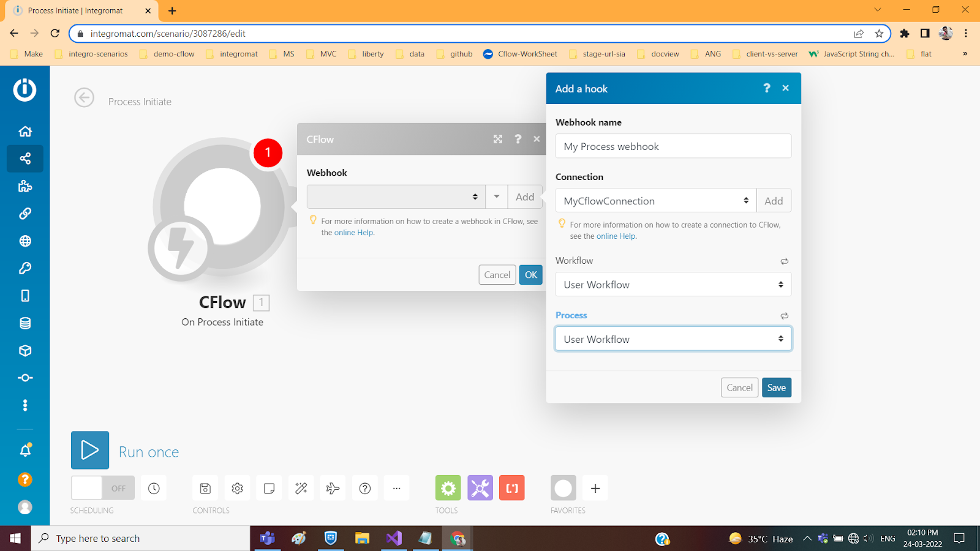
Task: Click the Process Initiate scenario title
Action: 140,102
